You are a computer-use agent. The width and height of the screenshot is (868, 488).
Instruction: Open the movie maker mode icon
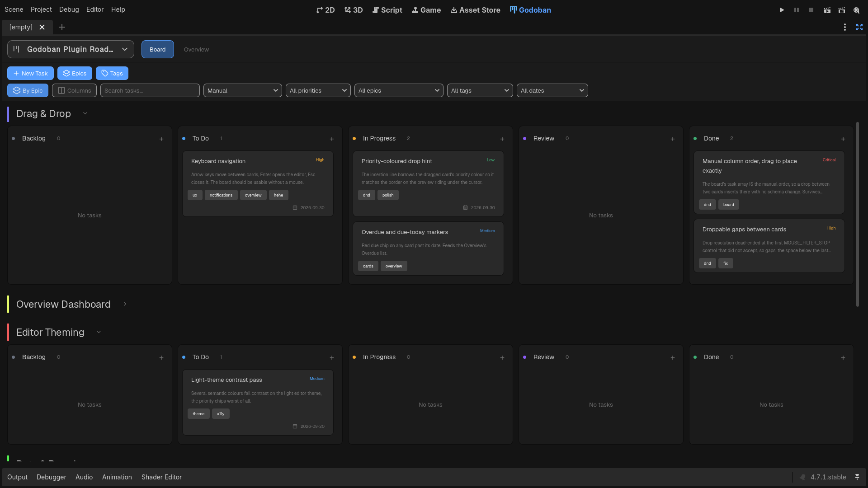click(856, 10)
